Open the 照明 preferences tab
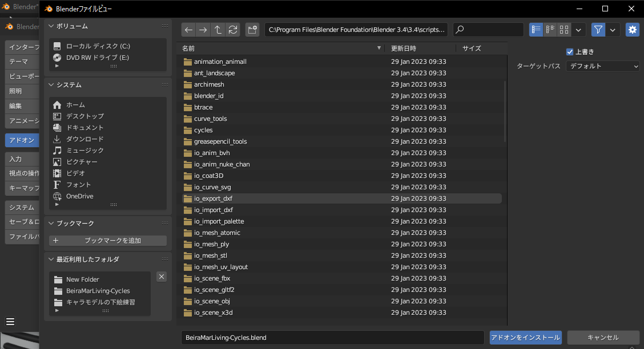The height and width of the screenshot is (349, 644). [x=22, y=91]
